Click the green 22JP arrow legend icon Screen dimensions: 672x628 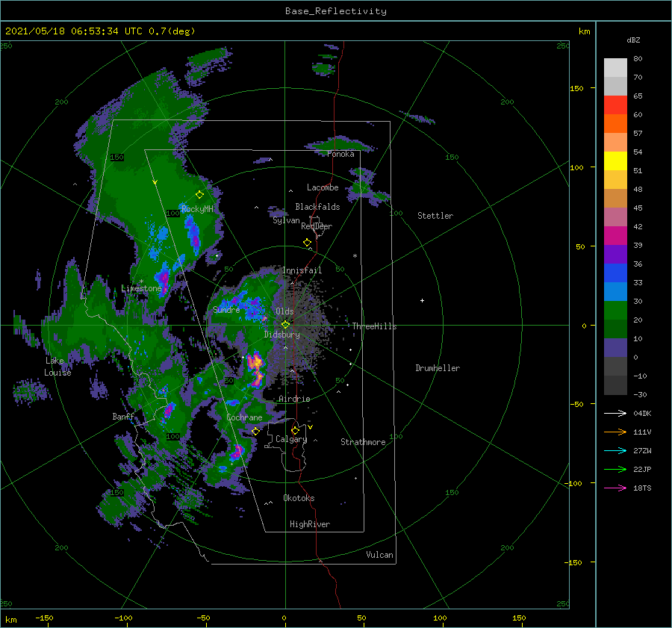[615, 470]
